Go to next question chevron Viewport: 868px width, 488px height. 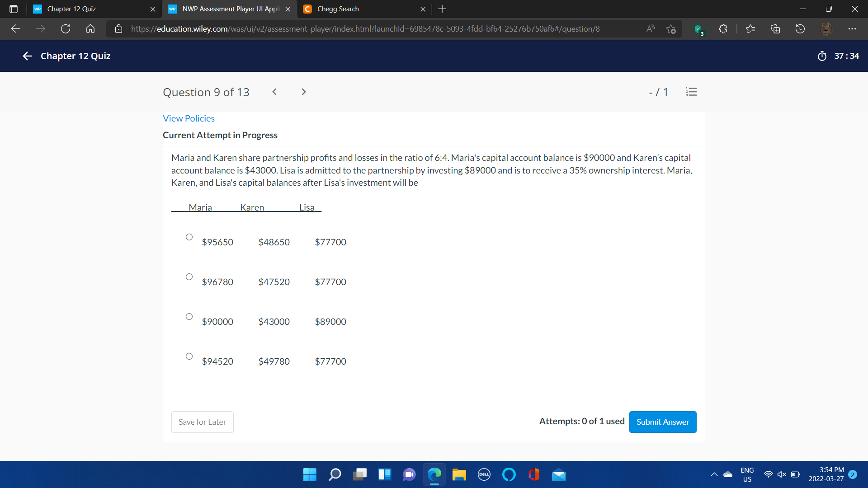coord(304,92)
